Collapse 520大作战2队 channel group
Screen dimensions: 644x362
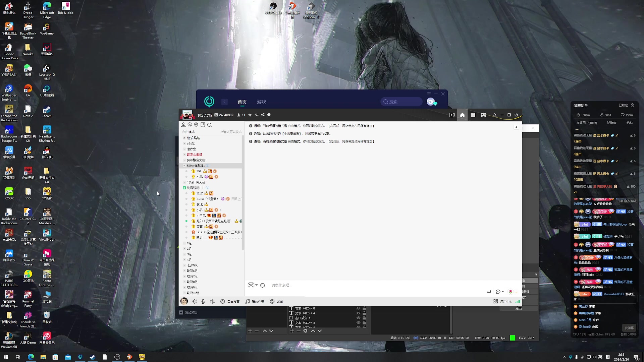(184, 166)
